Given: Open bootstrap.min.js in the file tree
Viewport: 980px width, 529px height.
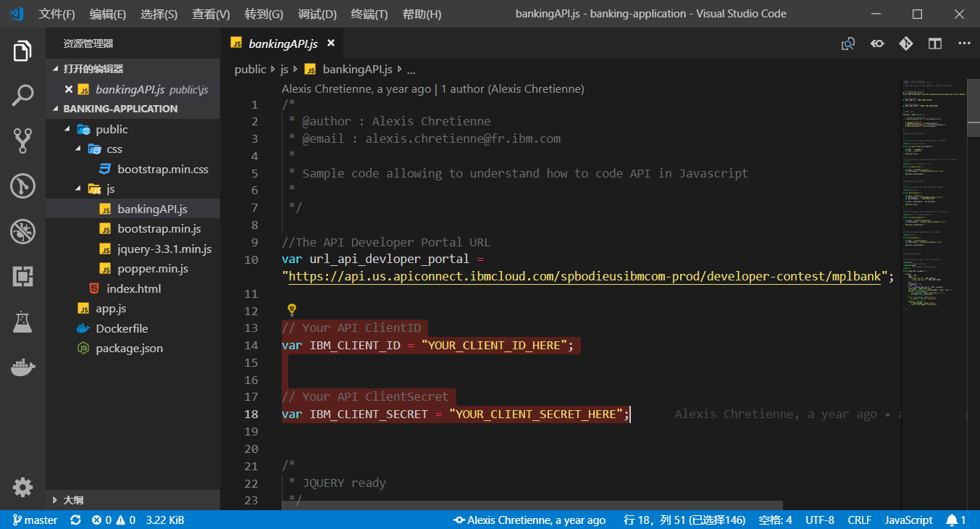Looking at the screenshot, I should click(x=133, y=229).
